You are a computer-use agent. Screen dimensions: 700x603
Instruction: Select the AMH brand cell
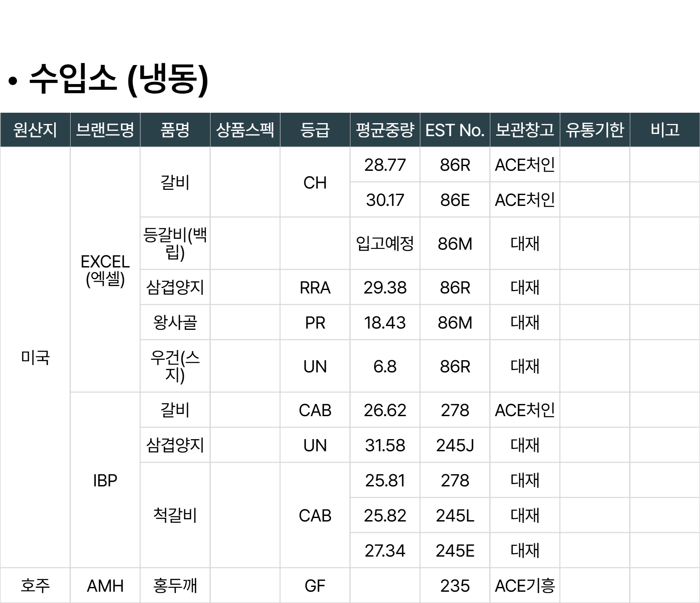[x=105, y=586]
